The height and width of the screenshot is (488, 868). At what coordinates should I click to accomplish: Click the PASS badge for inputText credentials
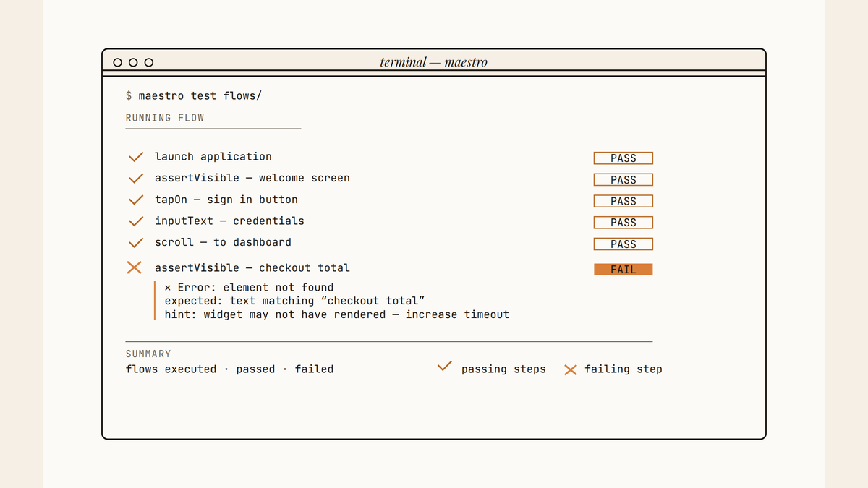pyautogui.click(x=624, y=222)
